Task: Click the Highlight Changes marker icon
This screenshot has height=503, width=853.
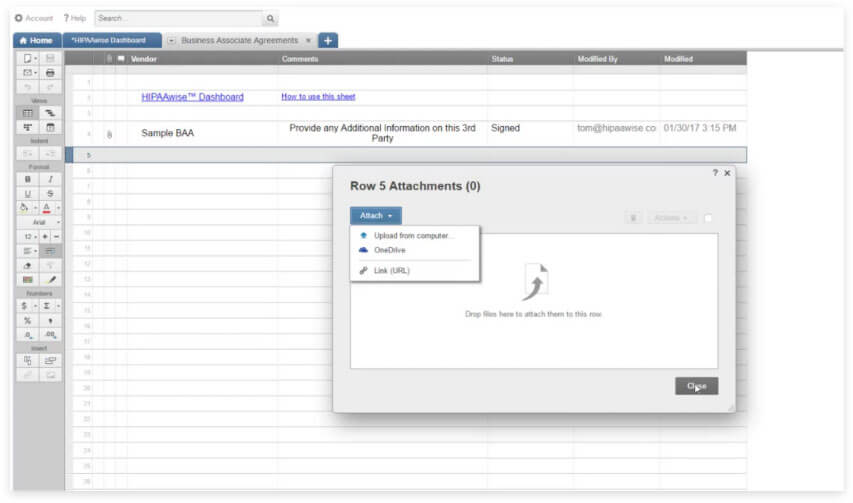Action: coord(50,280)
